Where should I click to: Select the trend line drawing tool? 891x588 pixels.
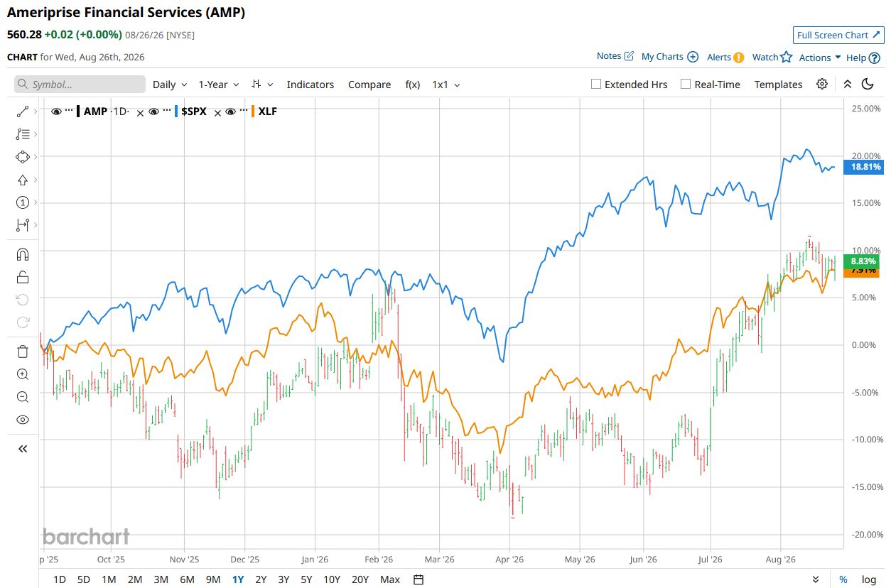pyautogui.click(x=22, y=111)
